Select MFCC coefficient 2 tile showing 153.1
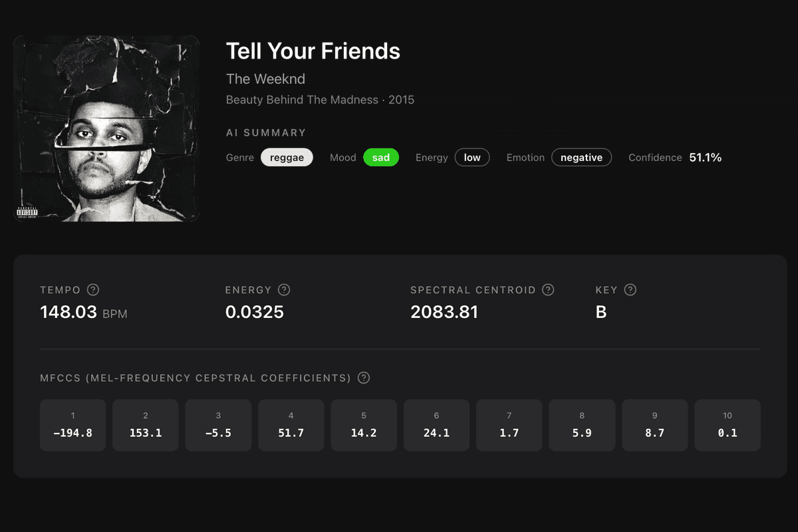Screen dimensions: 798x532 146,425
